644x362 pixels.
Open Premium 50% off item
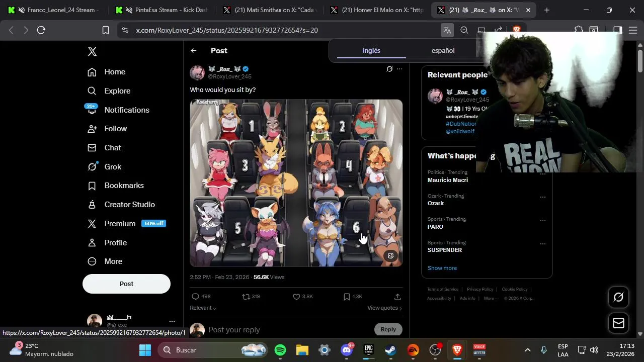[126, 224]
